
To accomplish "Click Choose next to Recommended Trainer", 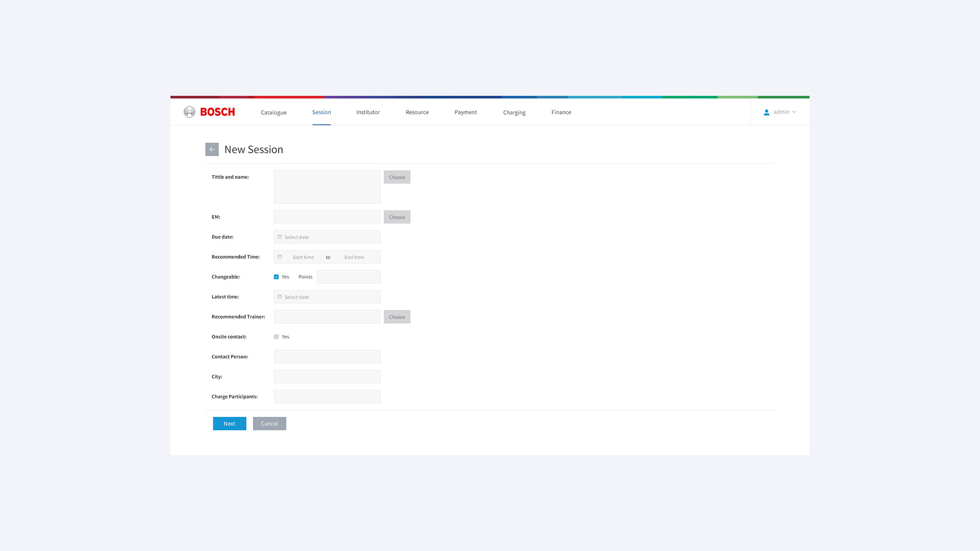I will pos(397,317).
